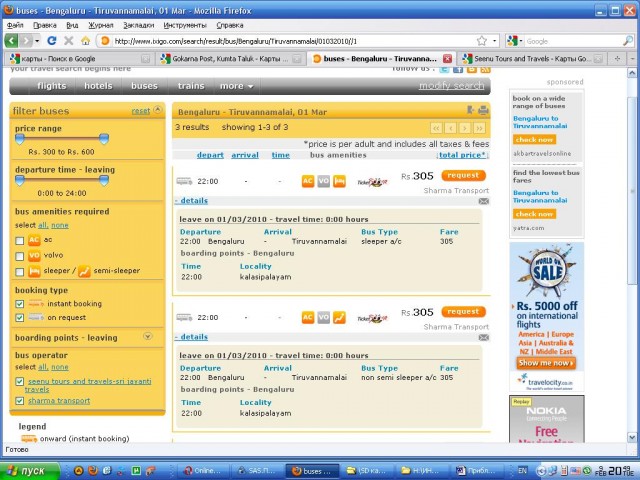Expand boarding points - leaving section
640x480 pixels.
tap(148, 337)
